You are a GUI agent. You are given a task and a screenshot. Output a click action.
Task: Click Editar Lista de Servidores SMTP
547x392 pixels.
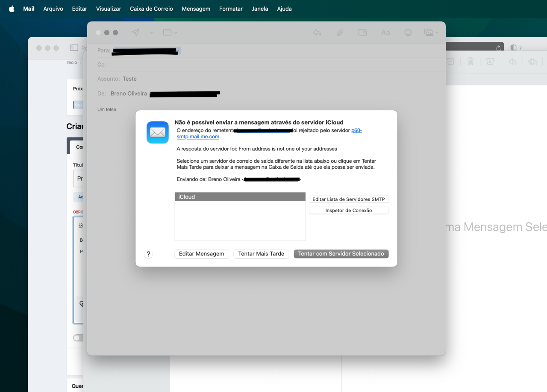tap(349, 199)
